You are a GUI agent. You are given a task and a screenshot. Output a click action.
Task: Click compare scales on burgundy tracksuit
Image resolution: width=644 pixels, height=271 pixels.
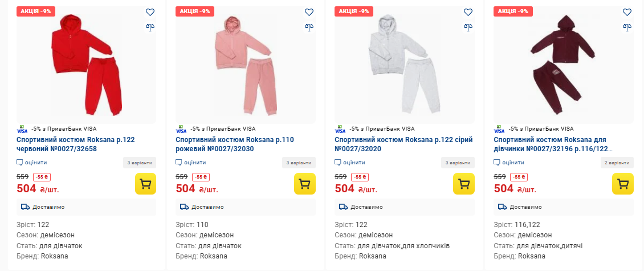(627, 26)
